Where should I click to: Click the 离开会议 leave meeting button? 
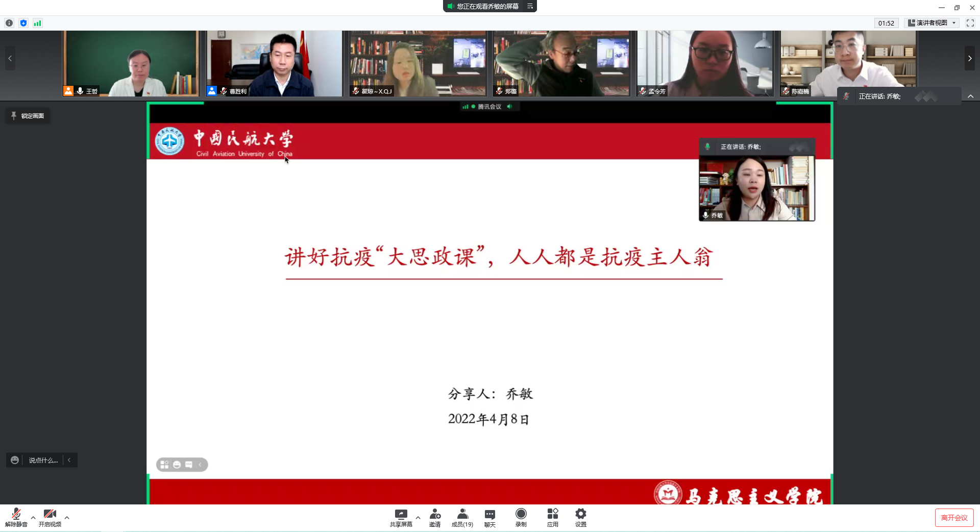pyautogui.click(x=954, y=518)
